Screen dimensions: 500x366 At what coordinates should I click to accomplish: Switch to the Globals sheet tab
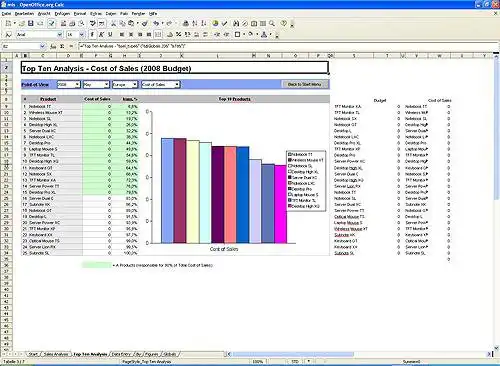pos(170,354)
